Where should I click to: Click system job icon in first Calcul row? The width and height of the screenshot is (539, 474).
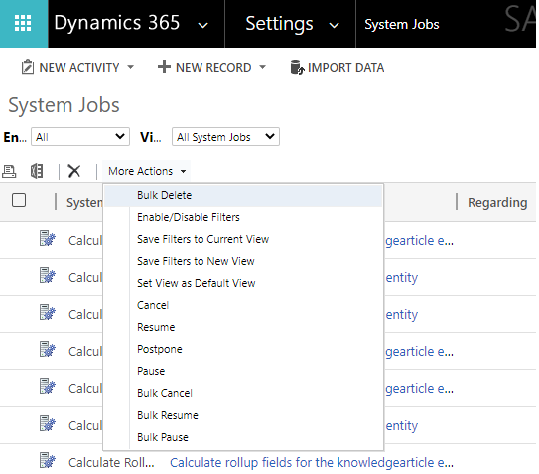tap(47, 239)
